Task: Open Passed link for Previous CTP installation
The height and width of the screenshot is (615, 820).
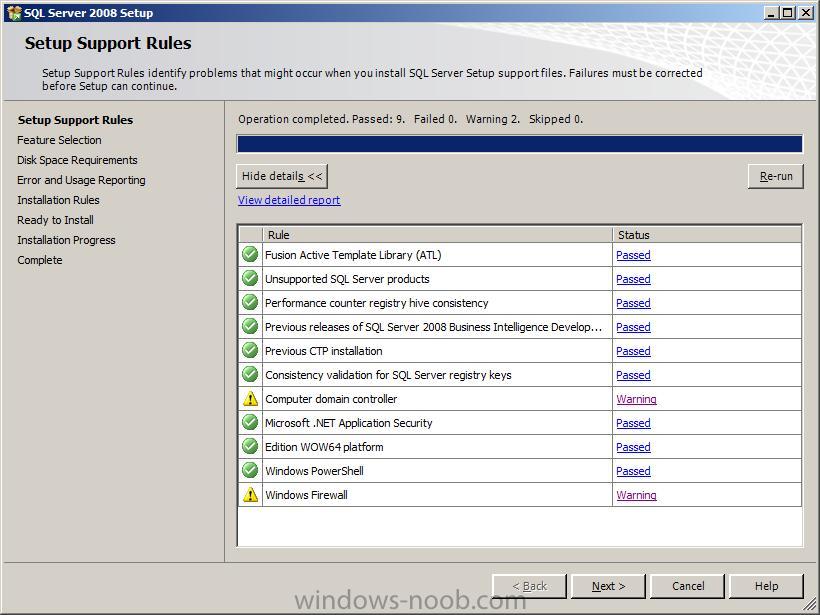Action: (x=633, y=351)
